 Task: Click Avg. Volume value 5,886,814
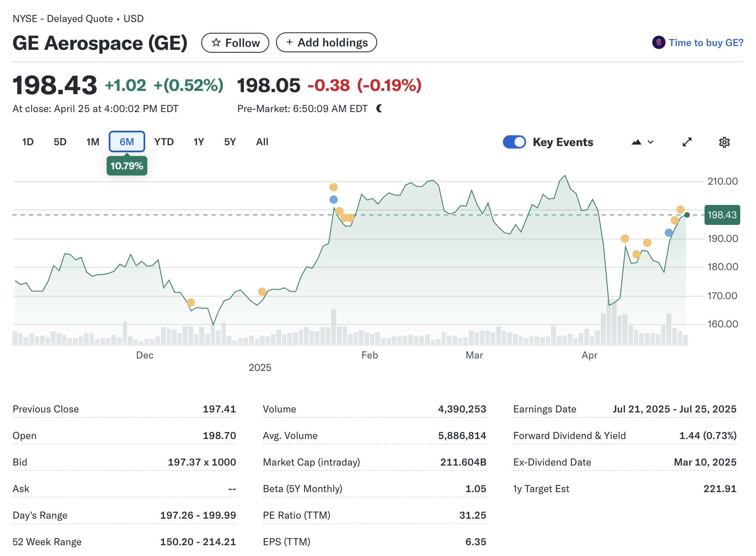[462, 436]
